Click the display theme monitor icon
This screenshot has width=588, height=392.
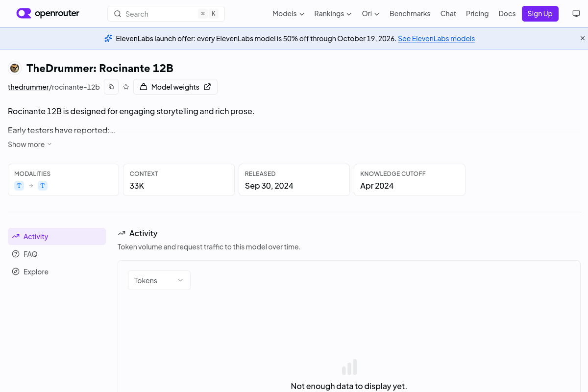tap(576, 14)
